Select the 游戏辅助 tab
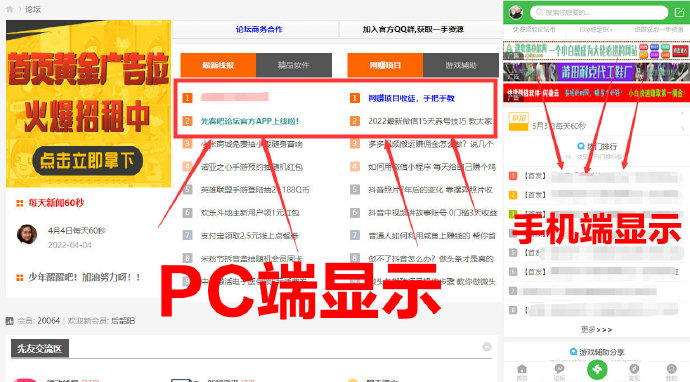 pyautogui.click(x=461, y=65)
